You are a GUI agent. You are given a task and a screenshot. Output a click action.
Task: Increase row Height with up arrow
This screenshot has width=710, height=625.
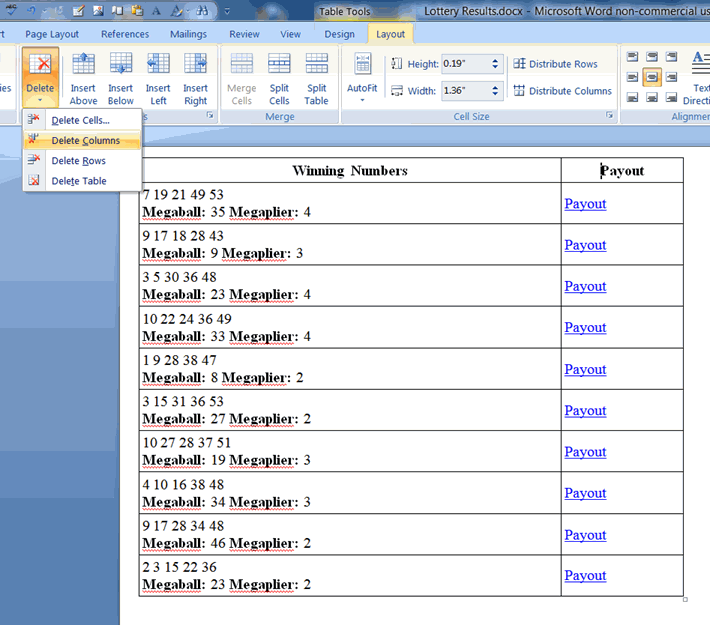(x=495, y=60)
